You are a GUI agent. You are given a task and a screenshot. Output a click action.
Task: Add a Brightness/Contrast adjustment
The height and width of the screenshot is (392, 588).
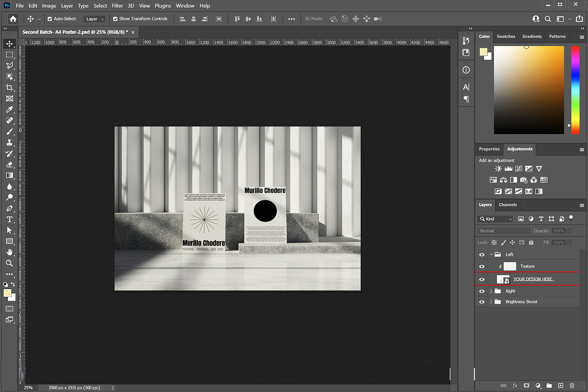pyautogui.click(x=498, y=169)
